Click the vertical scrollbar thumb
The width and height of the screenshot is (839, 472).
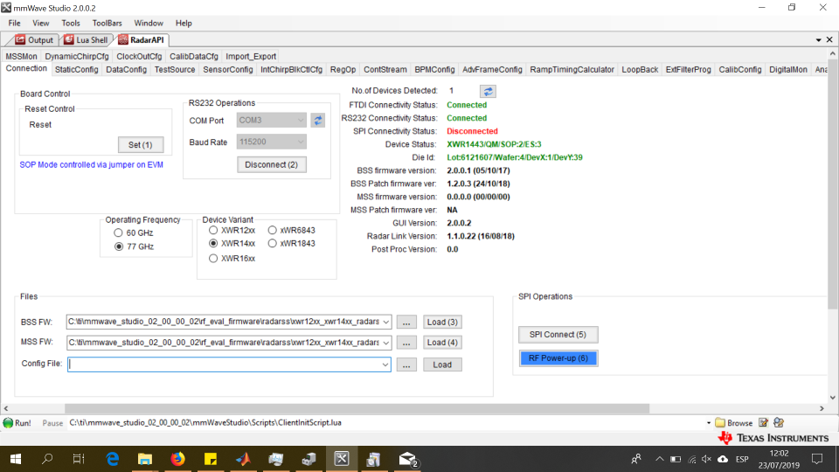(x=833, y=183)
